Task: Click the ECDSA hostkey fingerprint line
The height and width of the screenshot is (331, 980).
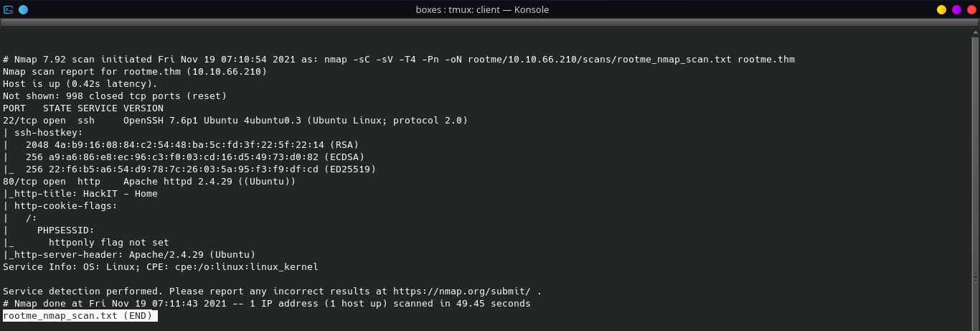Action: click(x=184, y=157)
